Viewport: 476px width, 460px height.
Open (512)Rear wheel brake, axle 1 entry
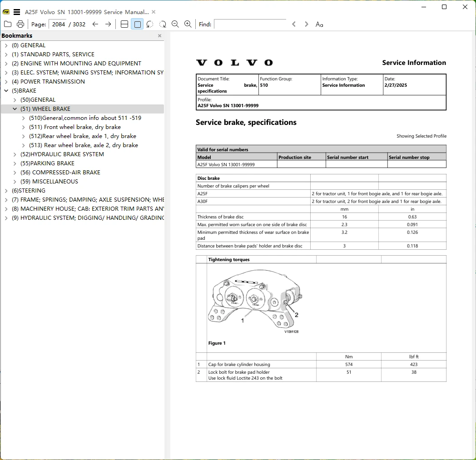coord(83,136)
